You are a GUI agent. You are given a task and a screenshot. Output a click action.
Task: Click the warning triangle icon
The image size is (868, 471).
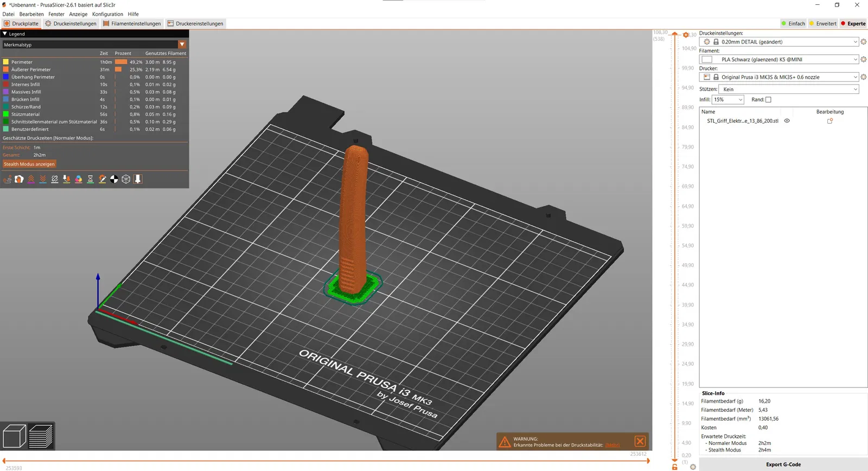pos(505,442)
